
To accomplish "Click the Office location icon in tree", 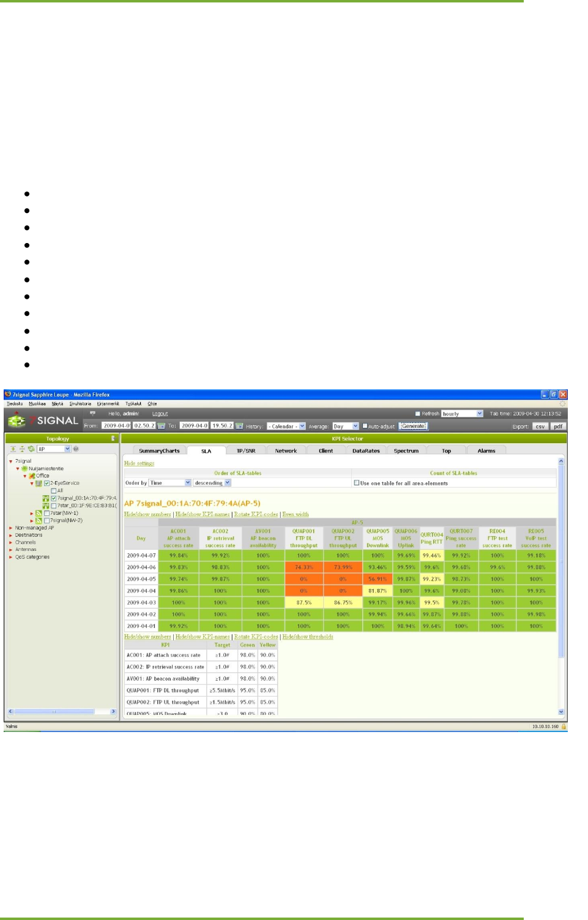I will click(x=32, y=476).
